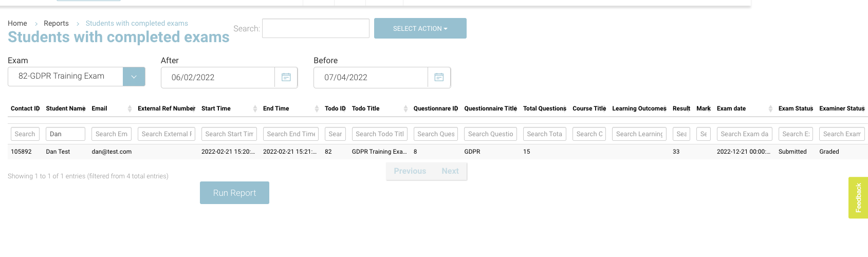
Task: Expand the Exam dropdown arrow
Action: click(x=134, y=77)
